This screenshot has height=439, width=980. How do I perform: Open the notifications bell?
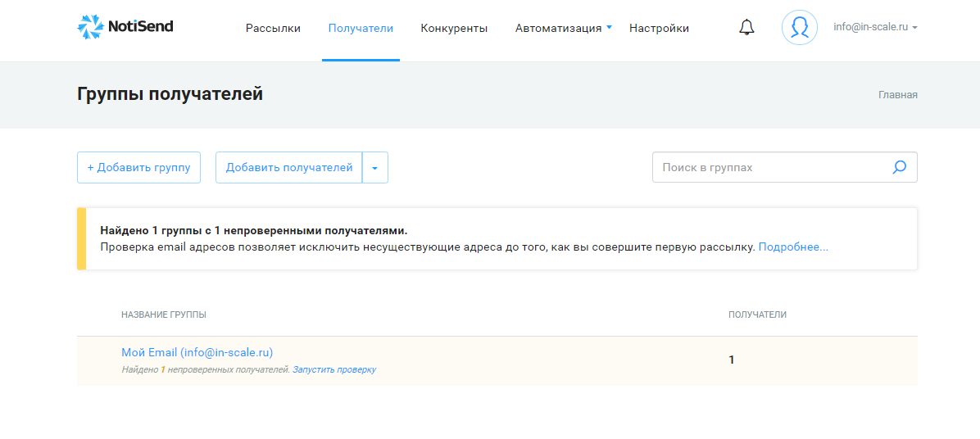point(746,28)
